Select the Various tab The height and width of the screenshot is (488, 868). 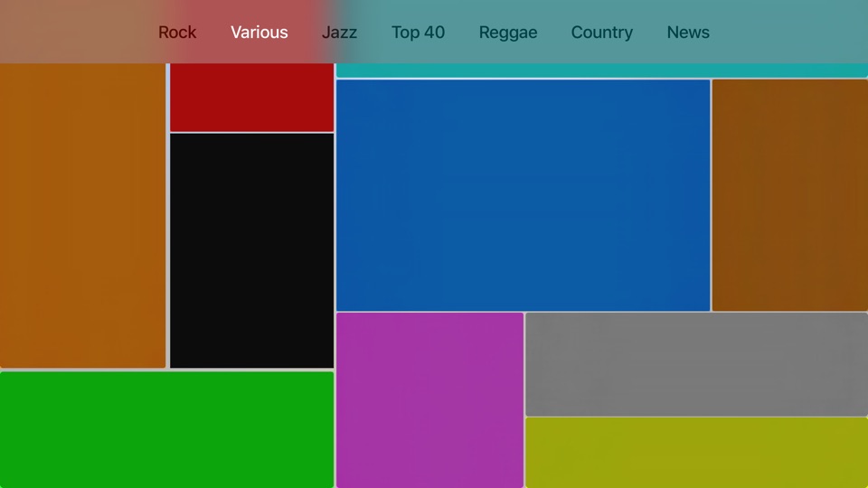point(259,33)
